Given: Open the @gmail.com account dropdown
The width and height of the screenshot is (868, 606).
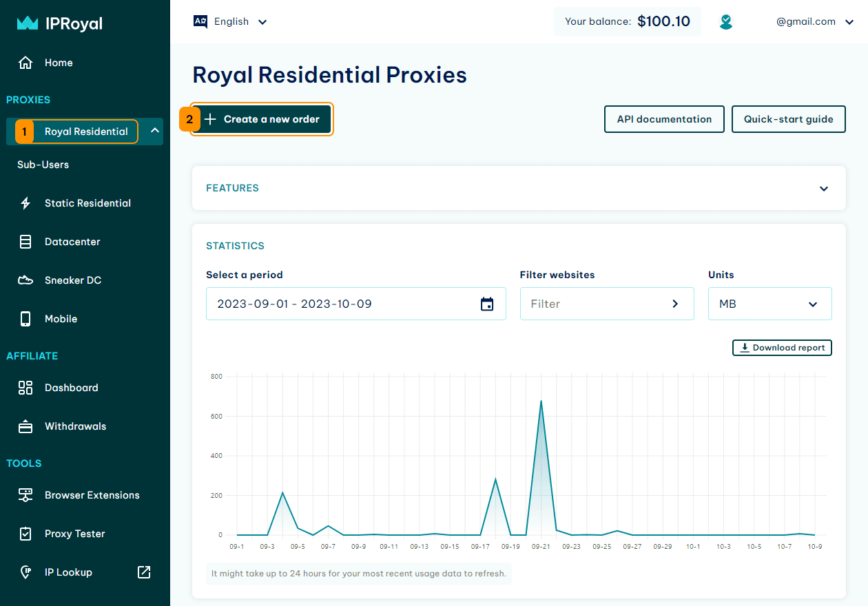Looking at the screenshot, I should click(815, 21).
